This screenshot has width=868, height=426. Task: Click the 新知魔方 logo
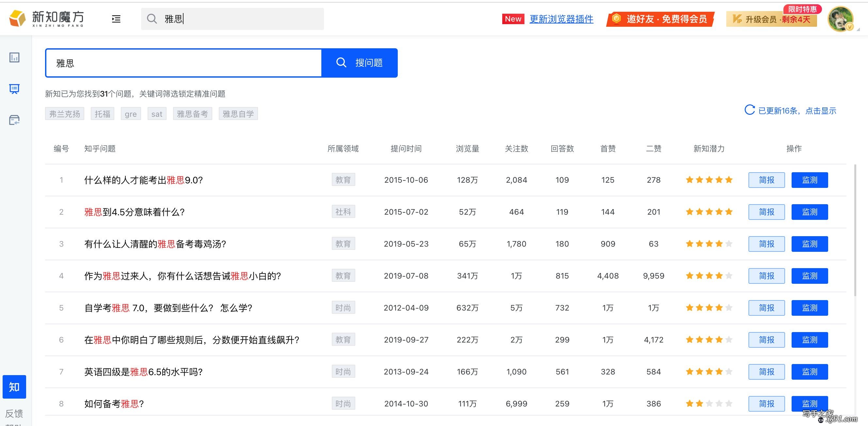46,19
